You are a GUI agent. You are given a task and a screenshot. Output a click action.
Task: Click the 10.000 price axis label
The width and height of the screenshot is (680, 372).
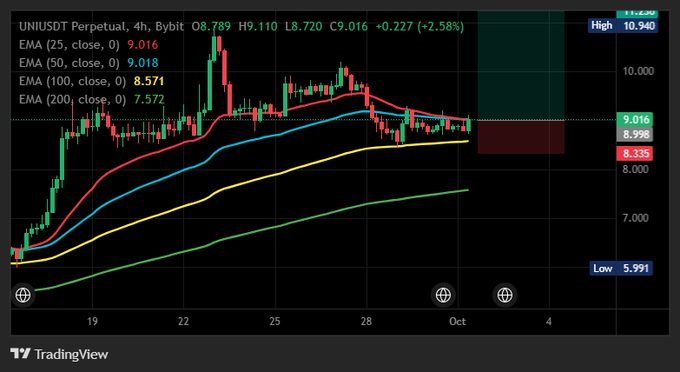[x=638, y=71]
